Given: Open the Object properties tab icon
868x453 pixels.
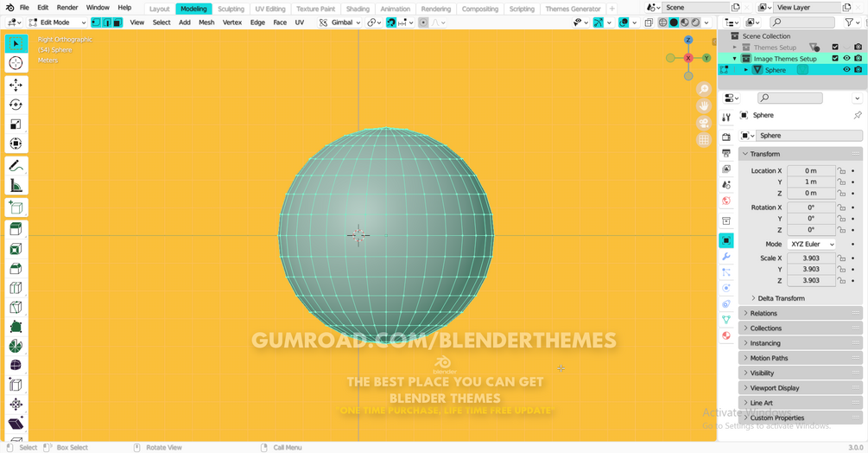Looking at the screenshot, I should 726,240.
